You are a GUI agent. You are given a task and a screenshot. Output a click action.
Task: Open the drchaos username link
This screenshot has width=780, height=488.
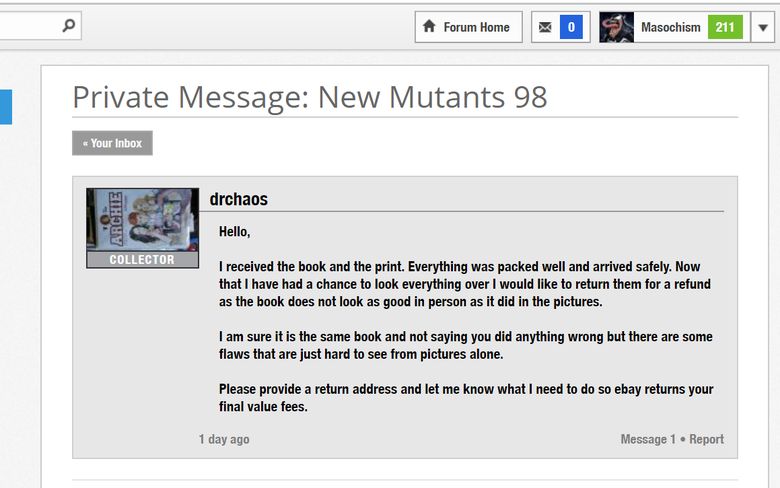pos(239,199)
